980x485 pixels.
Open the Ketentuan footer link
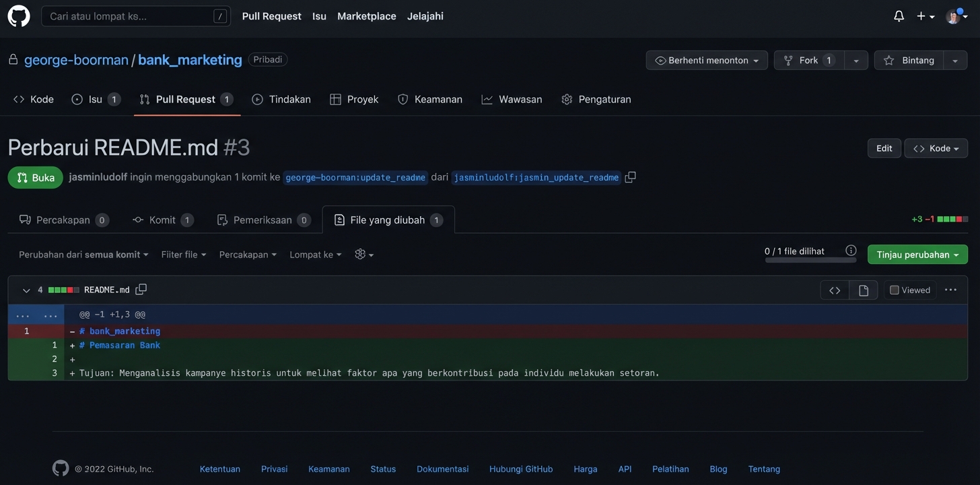pyautogui.click(x=220, y=469)
